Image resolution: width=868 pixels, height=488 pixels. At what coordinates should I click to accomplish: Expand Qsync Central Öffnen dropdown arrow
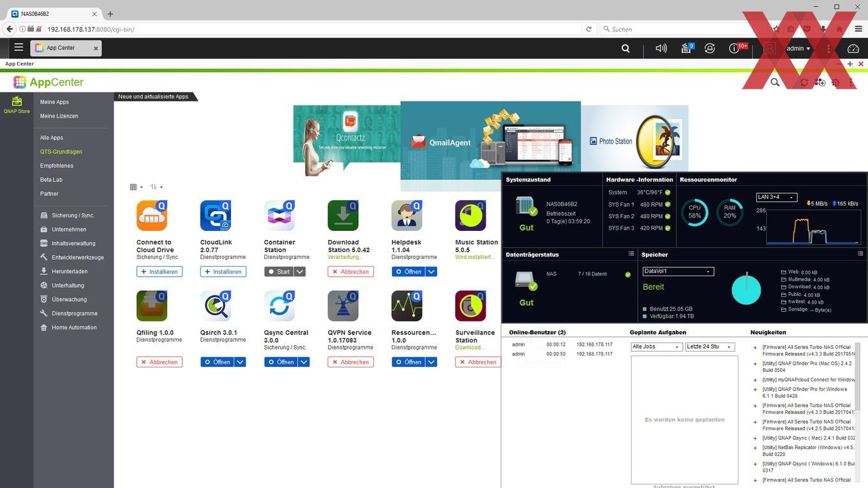coord(304,362)
